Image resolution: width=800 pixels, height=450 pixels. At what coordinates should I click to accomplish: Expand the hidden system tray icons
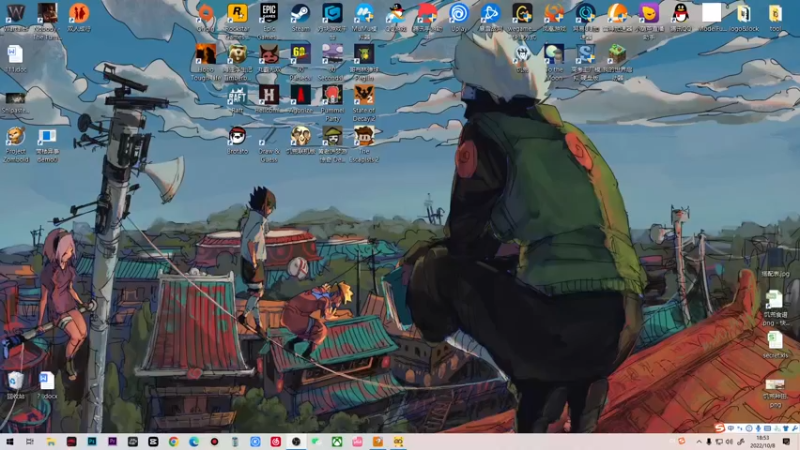[x=698, y=442]
